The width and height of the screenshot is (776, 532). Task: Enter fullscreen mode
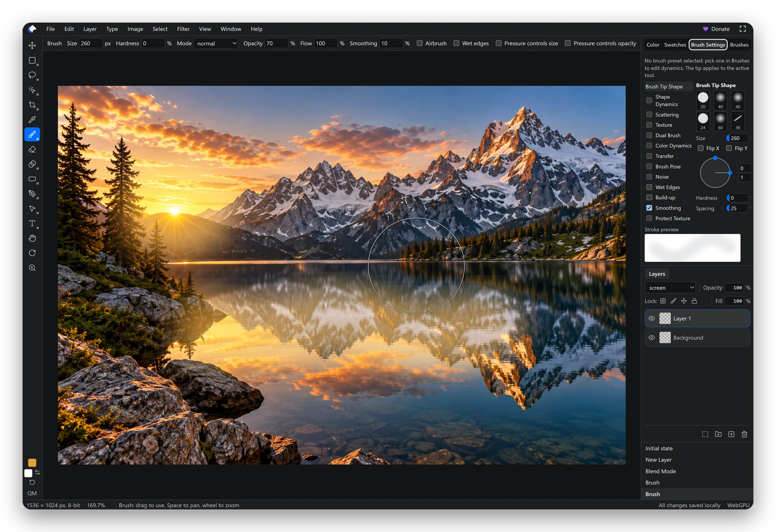(x=743, y=29)
